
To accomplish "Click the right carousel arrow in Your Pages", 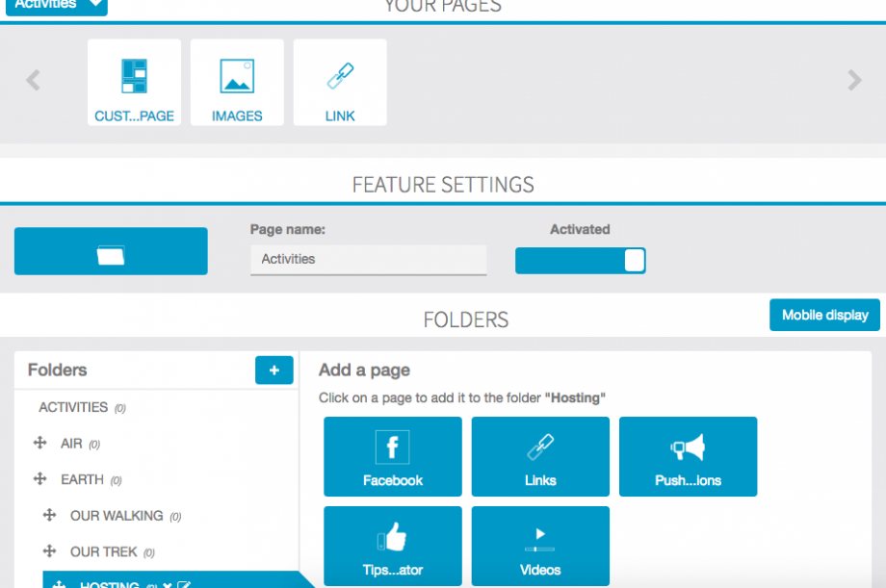I will pyautogui.click(x=854, y=81).
